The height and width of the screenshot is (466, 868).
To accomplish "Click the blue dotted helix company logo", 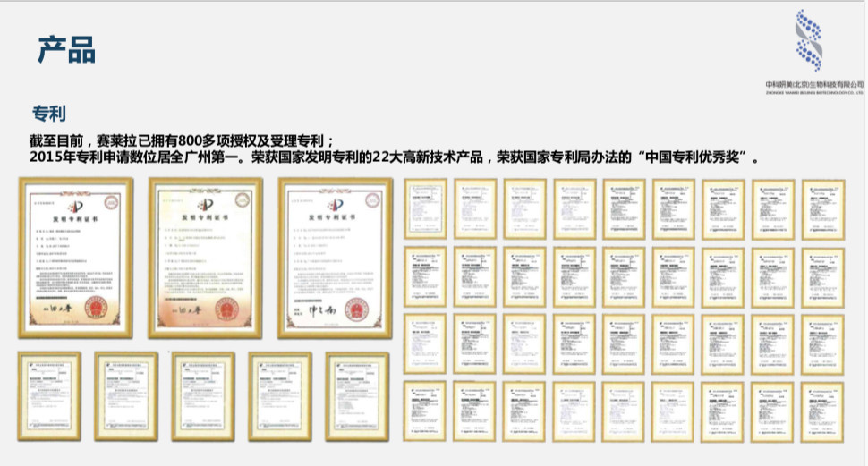I will click(809, 40).
